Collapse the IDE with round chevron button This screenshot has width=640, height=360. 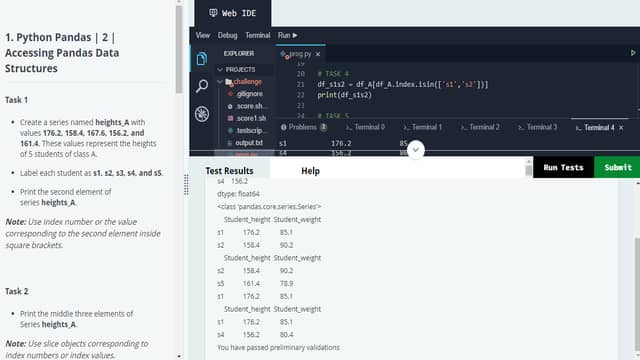416,150
